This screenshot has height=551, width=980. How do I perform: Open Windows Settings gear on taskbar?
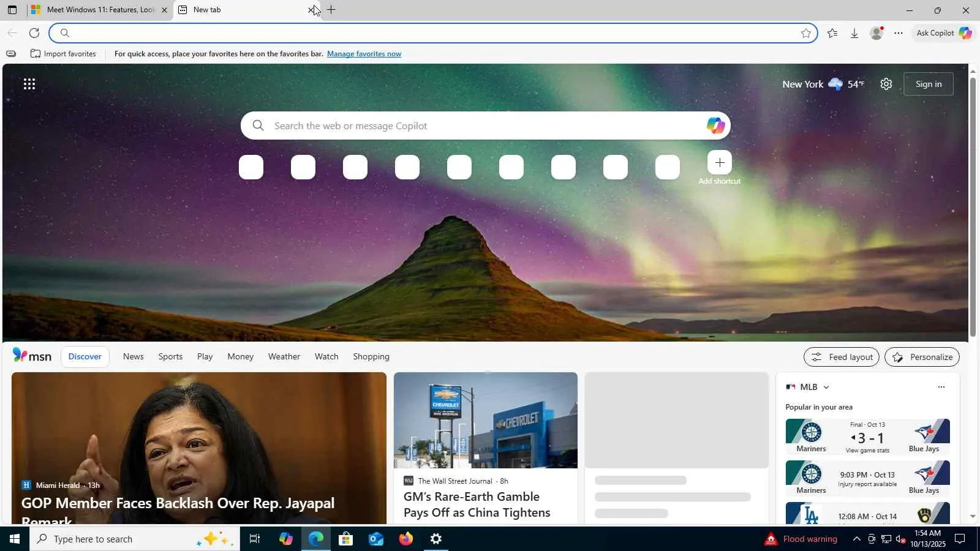coord(435,539)
